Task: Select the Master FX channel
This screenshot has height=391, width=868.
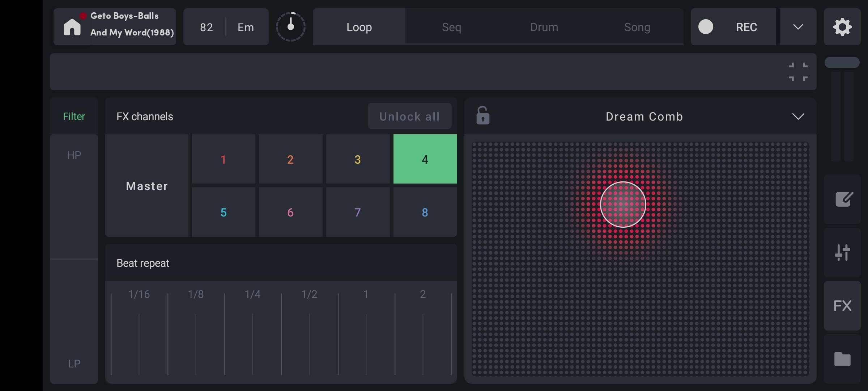Action: [147, 186]
